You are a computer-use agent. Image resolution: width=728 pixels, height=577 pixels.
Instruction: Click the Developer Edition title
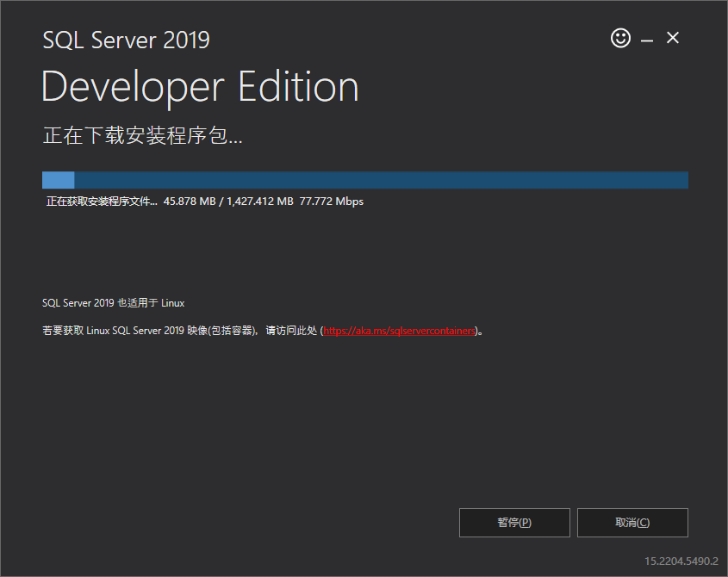[x=200, y=87]
